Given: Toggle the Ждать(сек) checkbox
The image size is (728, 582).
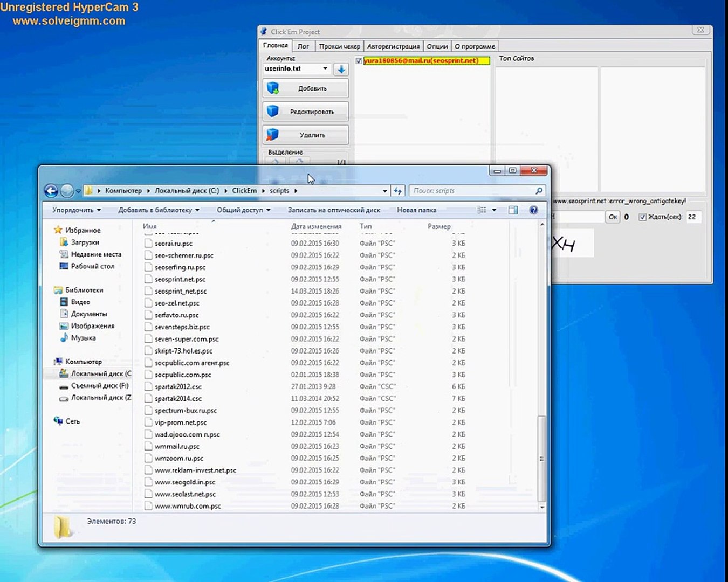Looking at the screenshot, I should 642,217.
